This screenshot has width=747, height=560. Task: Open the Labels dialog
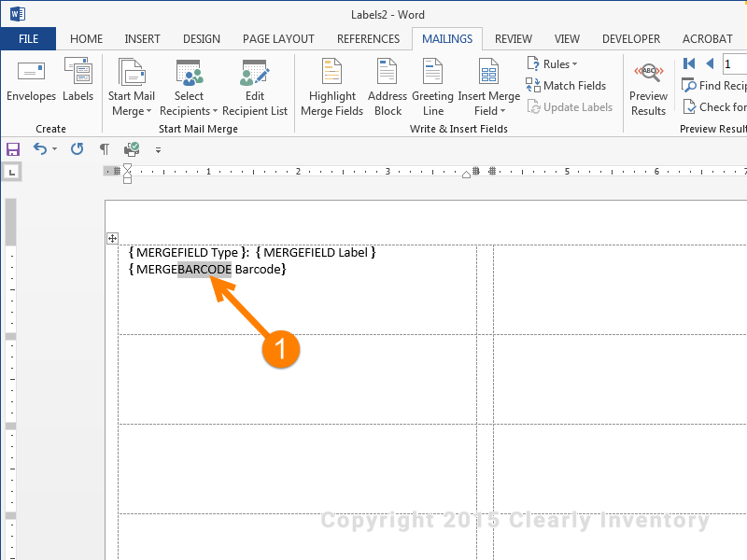pyautogui.click(x=78, y=81)
